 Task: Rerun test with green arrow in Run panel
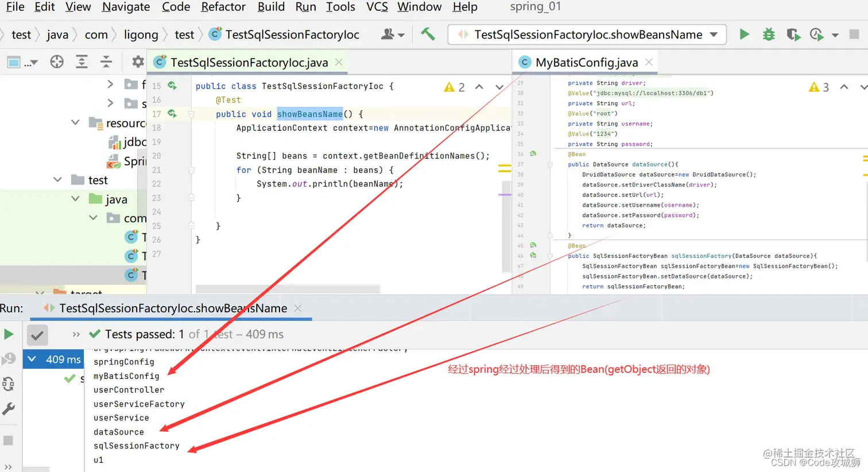point(9,334)
